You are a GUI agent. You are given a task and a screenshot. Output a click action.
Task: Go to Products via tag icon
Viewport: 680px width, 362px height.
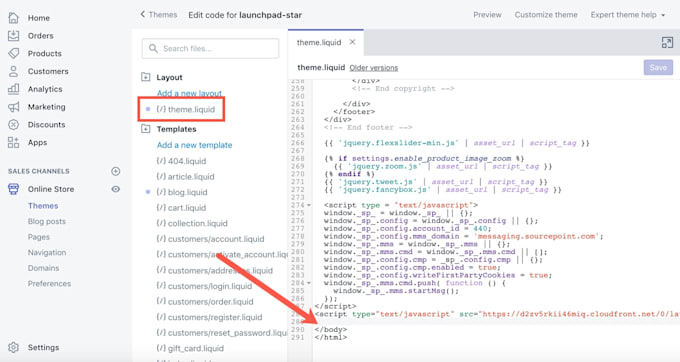[13, 53]
